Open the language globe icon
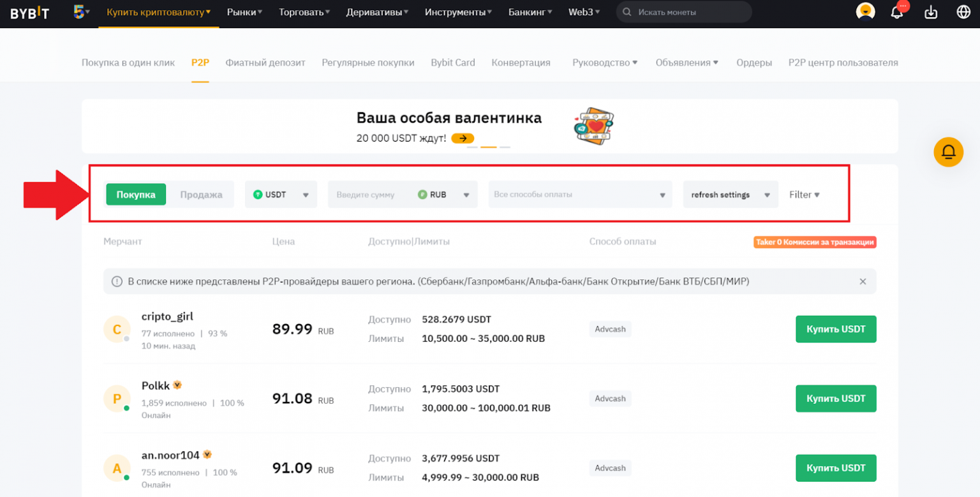 (x=963, y=12)
